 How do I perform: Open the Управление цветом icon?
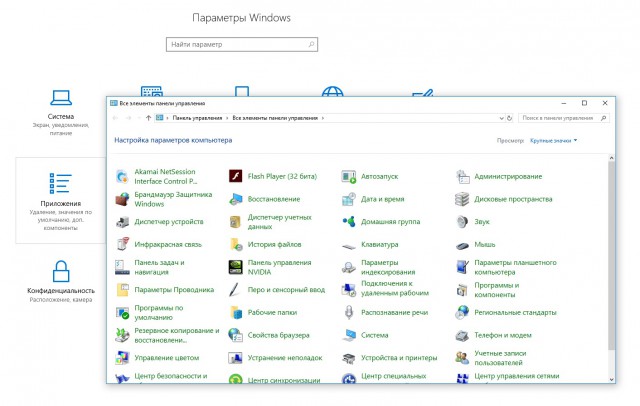coord(122,358)
